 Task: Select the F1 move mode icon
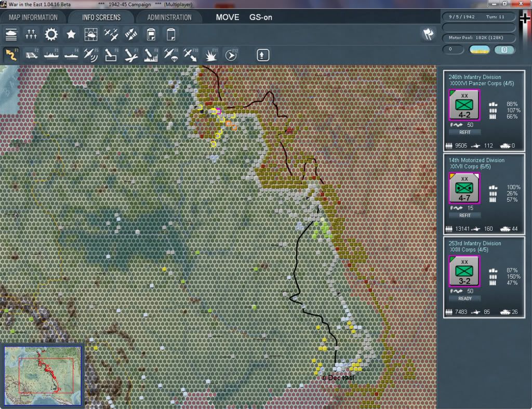11,55
